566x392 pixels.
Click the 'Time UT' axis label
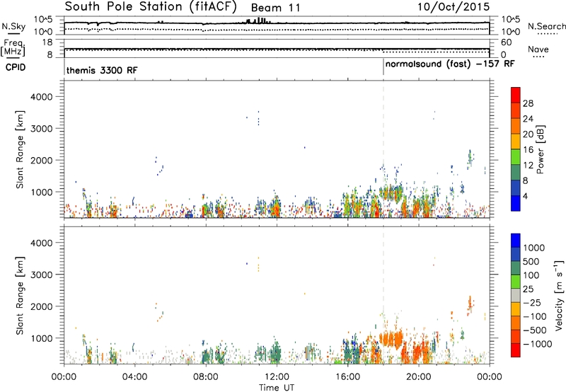[x=277, y=388]
